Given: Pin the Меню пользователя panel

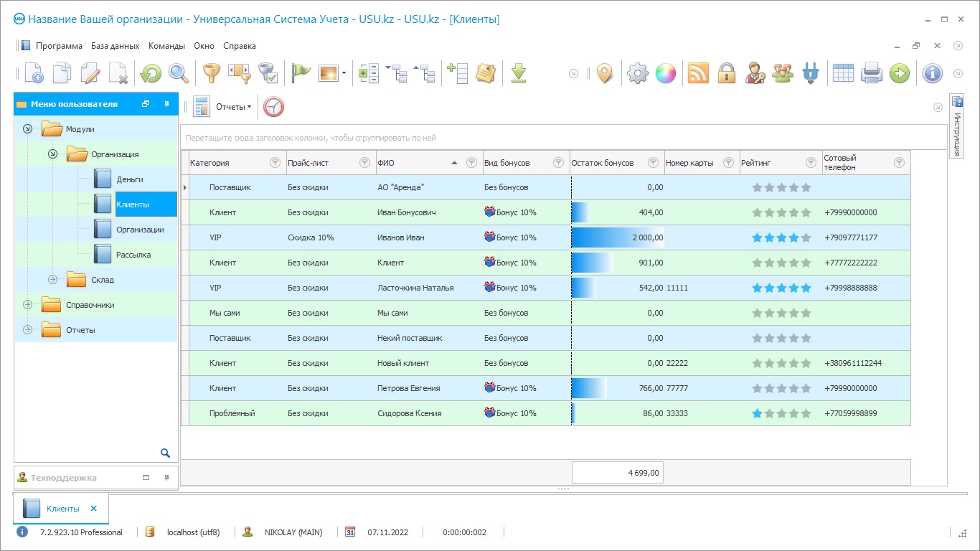Looking at the screenshot, I should pos(166,104).
